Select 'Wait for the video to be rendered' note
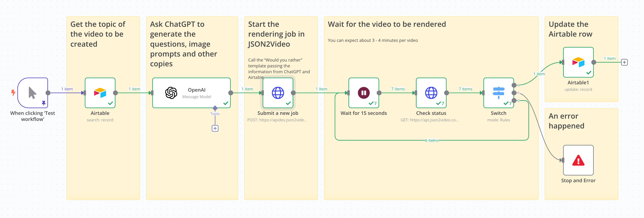Image resolution: width=644 pixels, height=218 pixels. click(x=431, y=108)
